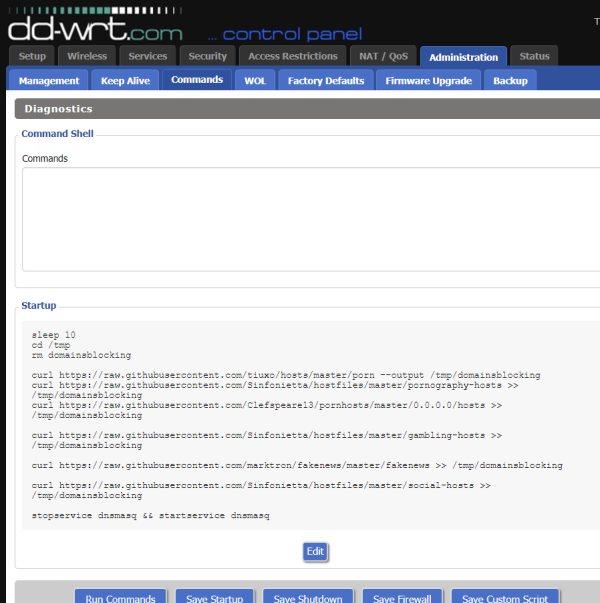
Task: Open Access Restrictions tab
Action: [x=293, y=56]
